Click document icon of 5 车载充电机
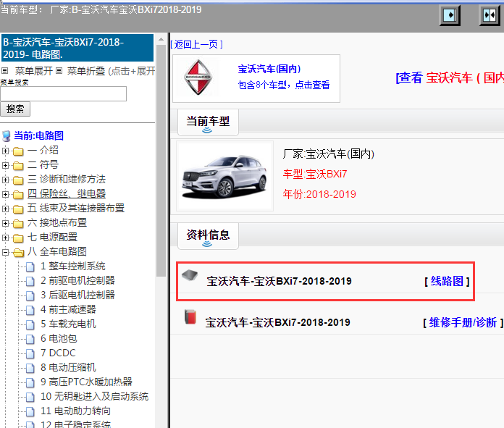 (x=30, y=324)
